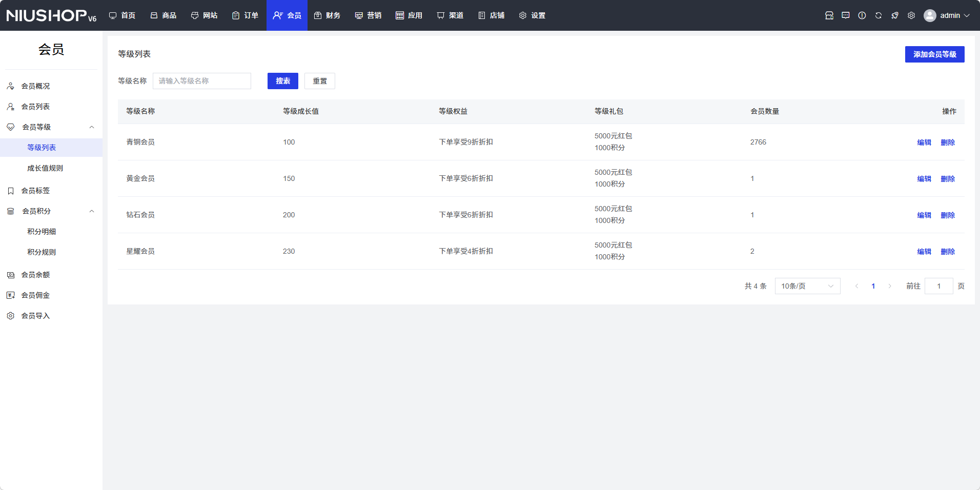Click the exclamation circle notice icon
Screen dimensions: 980x490
[862, 15]
